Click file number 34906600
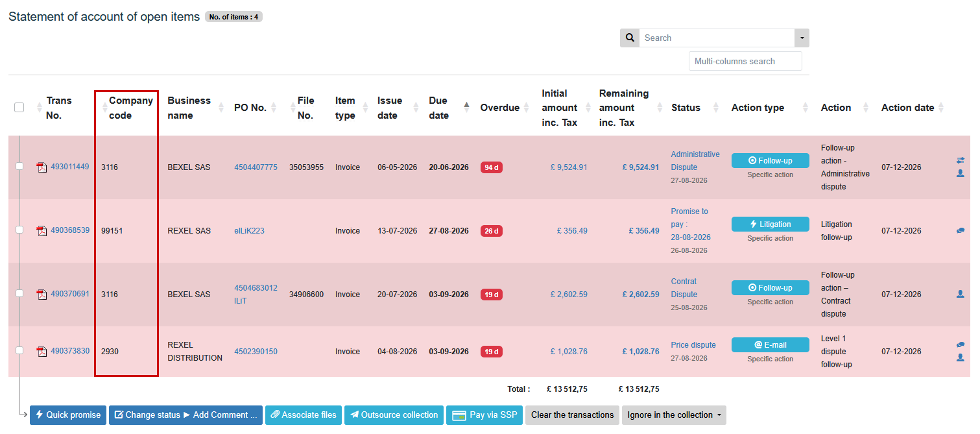Viewport: 980px width, 434px height. [306, 295]
